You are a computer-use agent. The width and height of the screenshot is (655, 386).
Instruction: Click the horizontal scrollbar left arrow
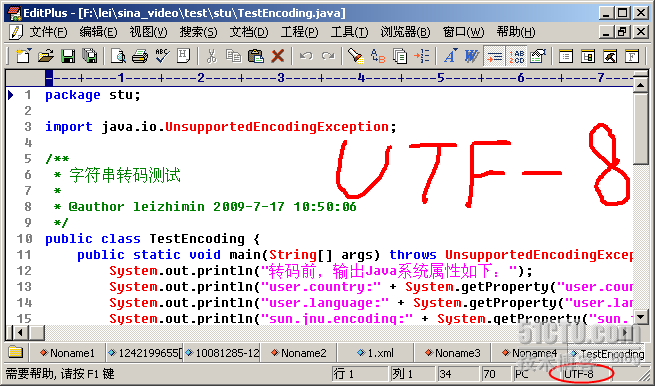tap(19, 333)
